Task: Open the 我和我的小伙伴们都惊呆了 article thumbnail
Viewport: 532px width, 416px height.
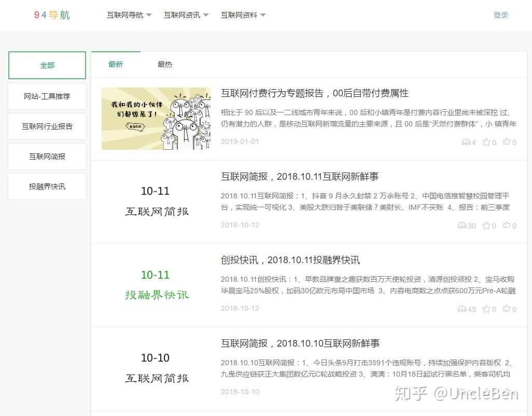Action: (x=156, y=119)
